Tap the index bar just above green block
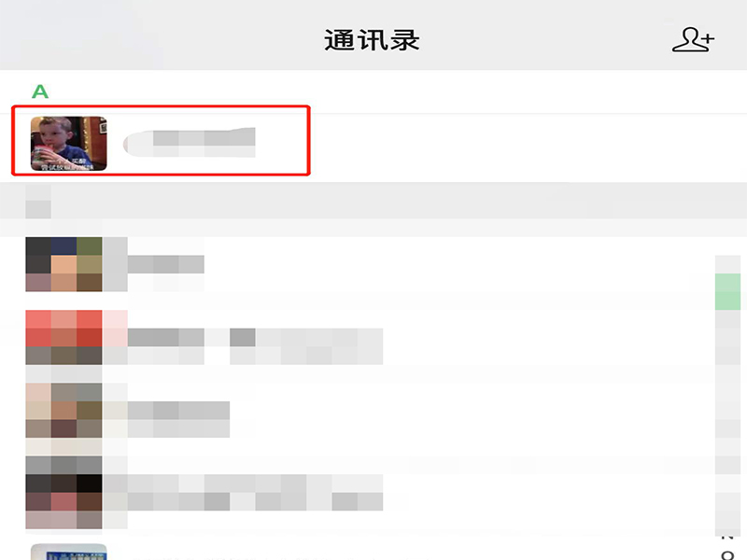This screenshot has width=747, height=560. tap(727, 264)
